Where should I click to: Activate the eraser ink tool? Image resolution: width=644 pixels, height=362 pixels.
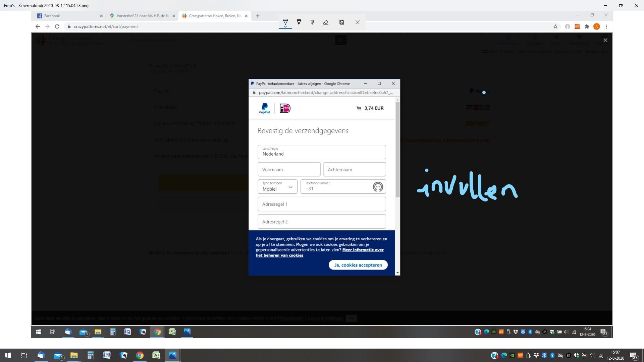(x=325, y=22)
